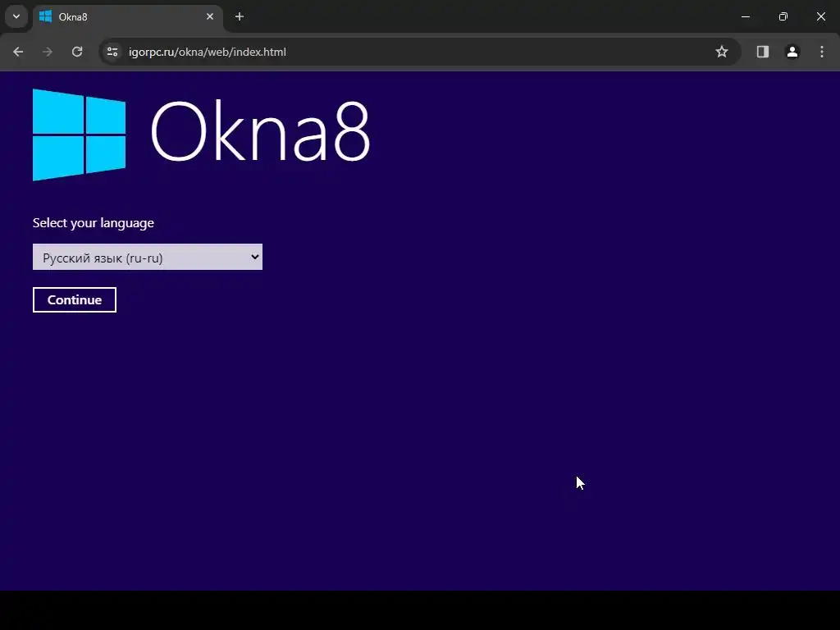Restore down the browser window

783,16
